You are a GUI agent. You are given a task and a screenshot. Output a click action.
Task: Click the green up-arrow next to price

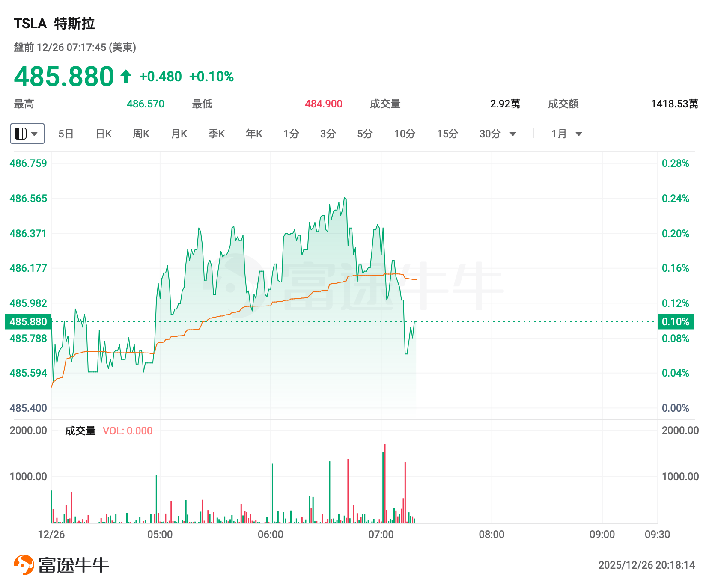click(126, 77)
